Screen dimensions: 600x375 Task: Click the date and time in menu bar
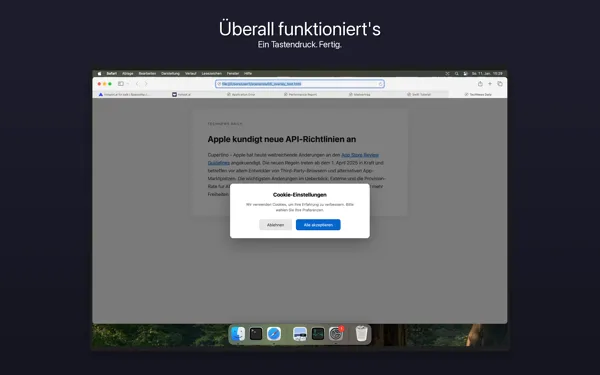487,73
